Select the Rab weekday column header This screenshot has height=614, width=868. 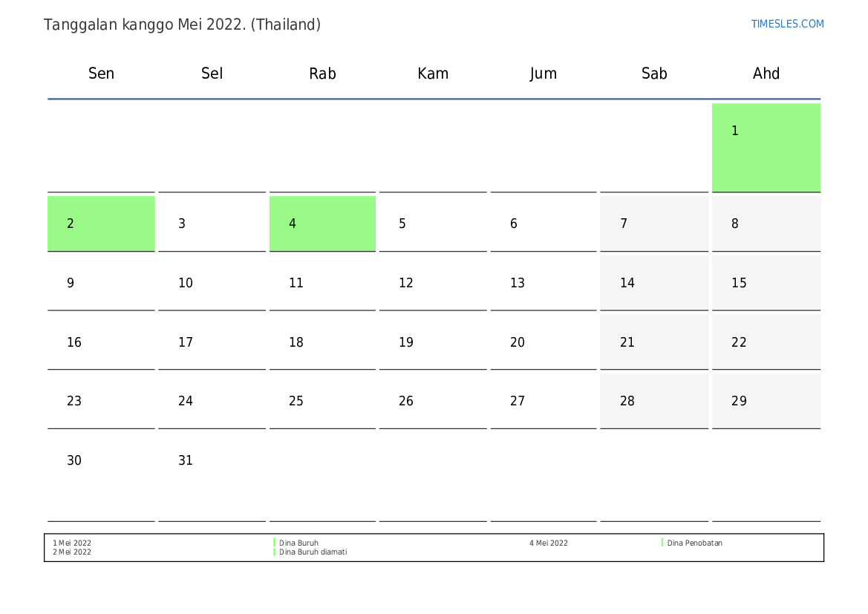tap(322, 74)
